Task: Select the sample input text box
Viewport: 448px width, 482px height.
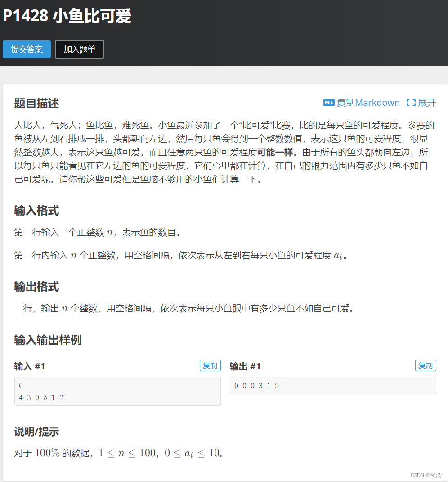Action: 117,391
